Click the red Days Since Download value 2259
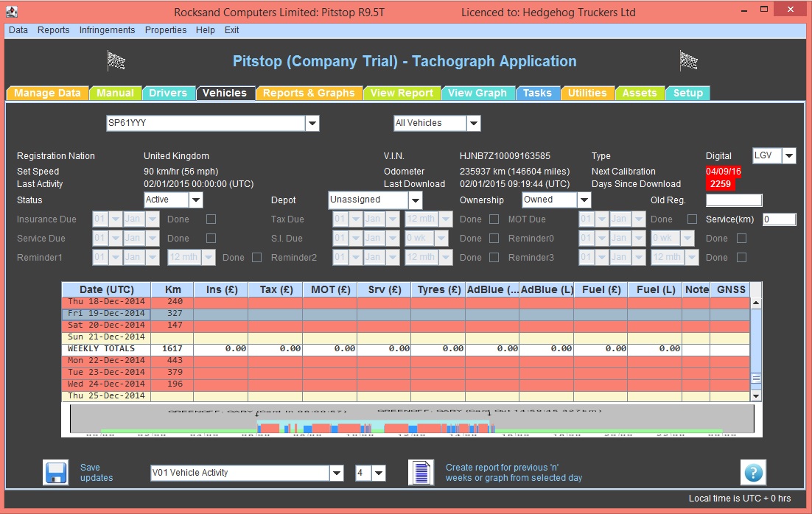Image resolution: width=812 pixels, height=514 pixels. coord(721,184)
